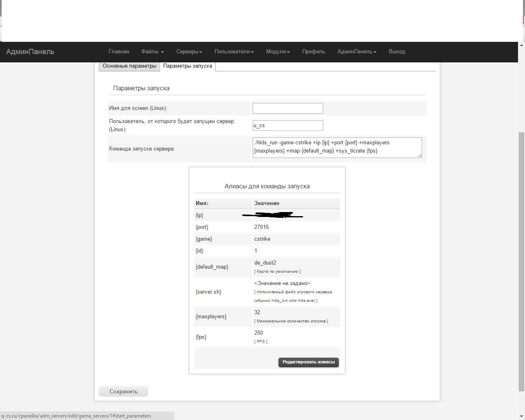Image resolution: width=525 pixels, height=420 pixels.
Task: Click in the server launch command textarea
Action: pyautogui.click(x=337, y=147)
